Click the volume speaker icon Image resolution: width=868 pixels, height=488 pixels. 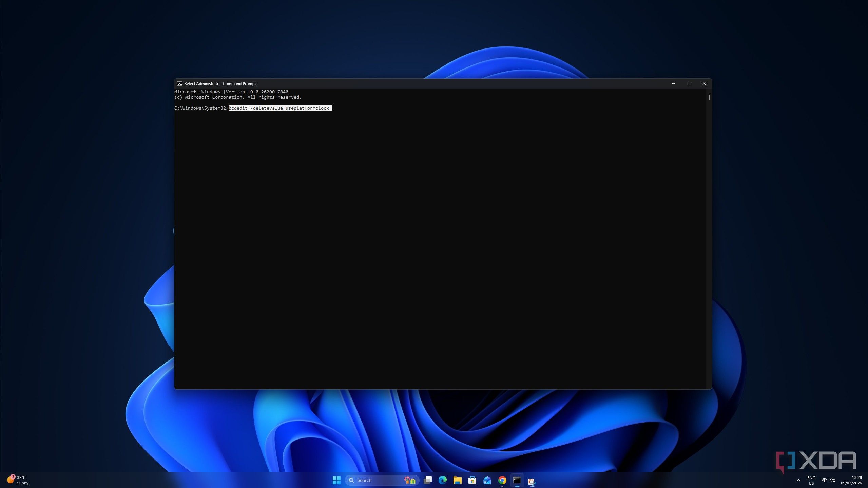tap(832, 480)
